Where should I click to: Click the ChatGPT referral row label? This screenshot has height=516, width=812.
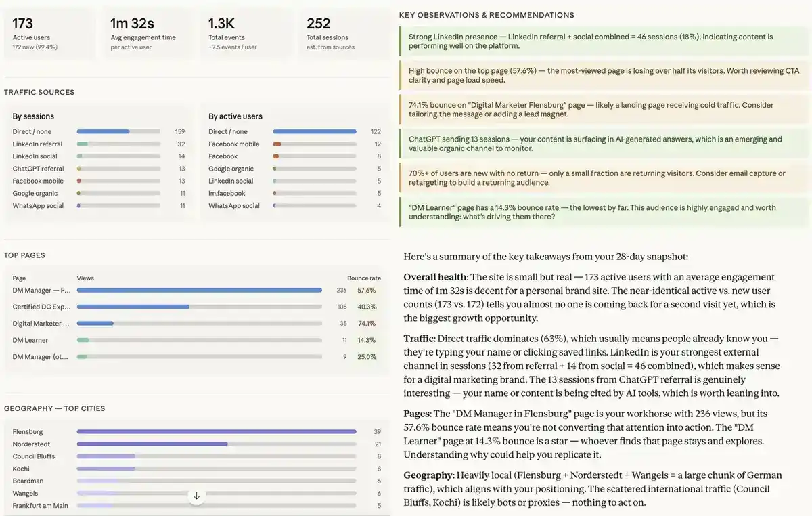tap(38, 169)
